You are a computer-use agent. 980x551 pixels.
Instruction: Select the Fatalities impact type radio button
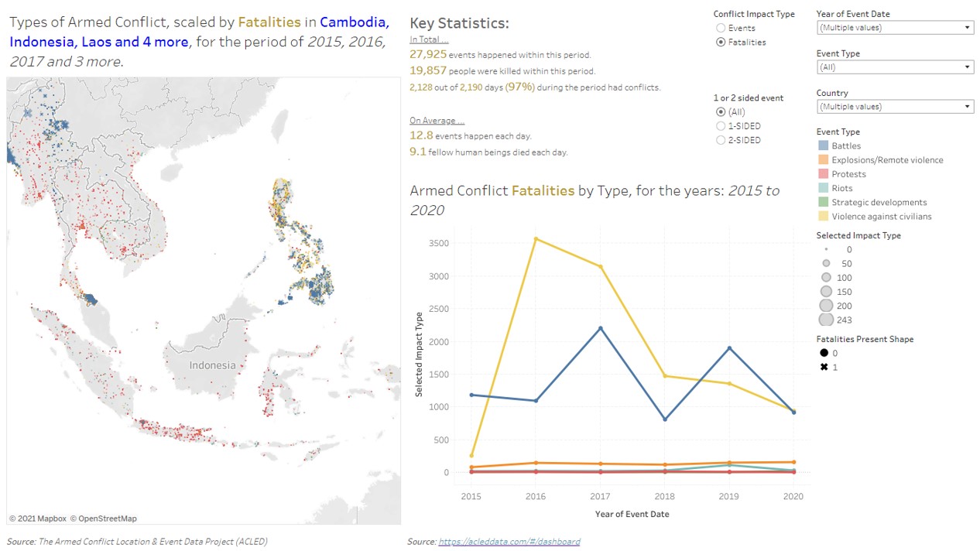721,43
